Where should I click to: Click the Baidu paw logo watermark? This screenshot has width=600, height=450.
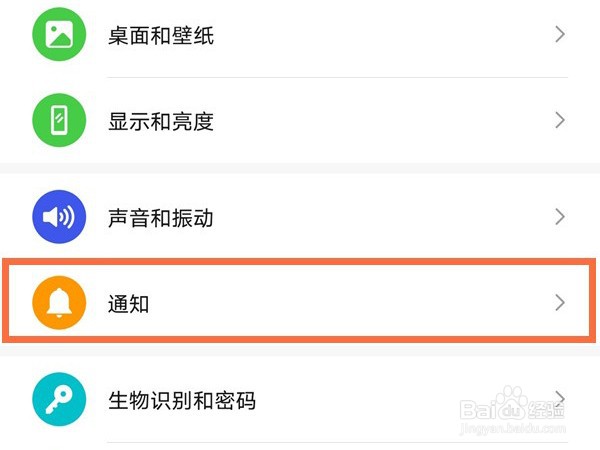point(510,407)
